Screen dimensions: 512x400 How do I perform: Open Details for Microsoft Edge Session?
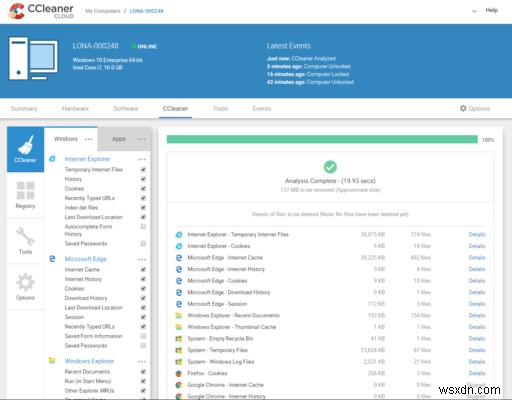tap(477, 304)
